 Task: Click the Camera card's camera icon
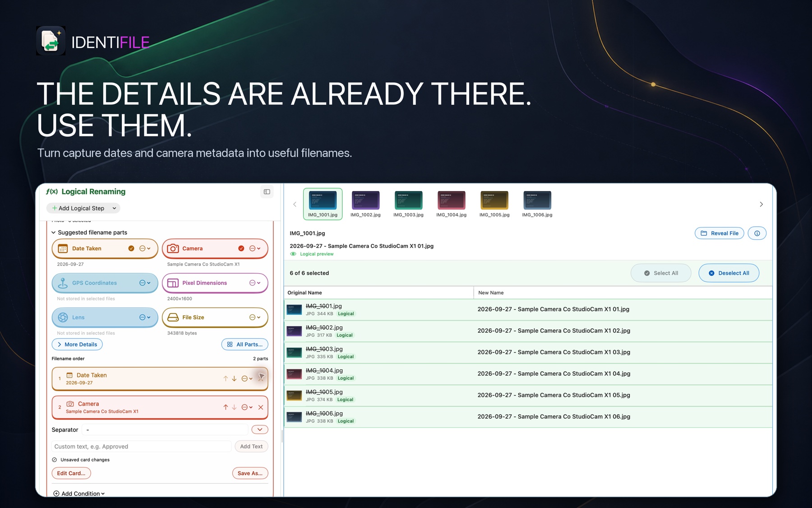coord(173,249)
